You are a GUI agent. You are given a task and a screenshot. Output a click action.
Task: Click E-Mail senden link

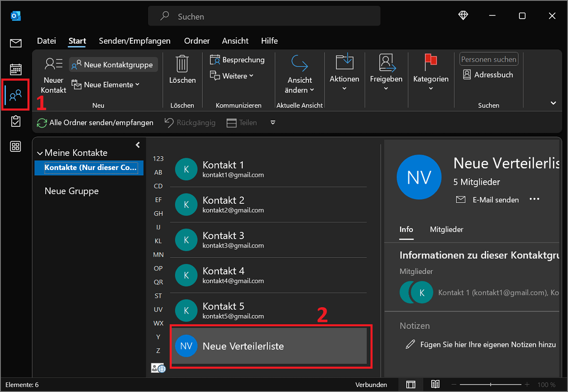point(487,200)
